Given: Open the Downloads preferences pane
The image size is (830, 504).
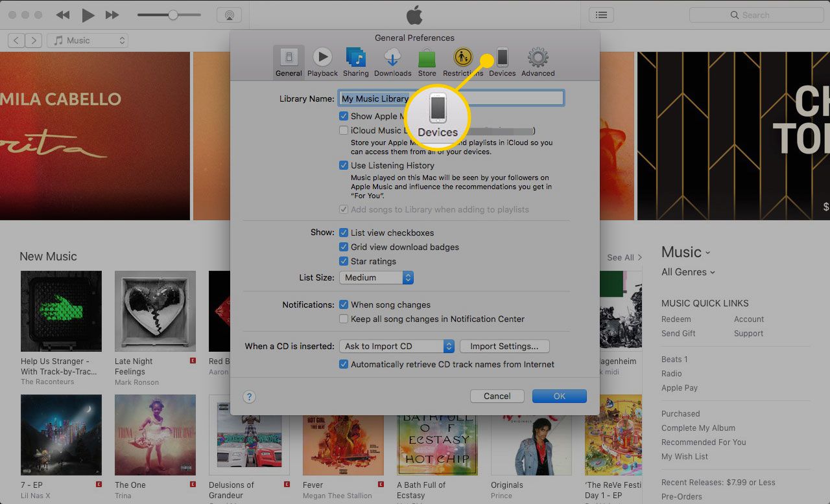Looking at the screenshot, I should 392,62.
